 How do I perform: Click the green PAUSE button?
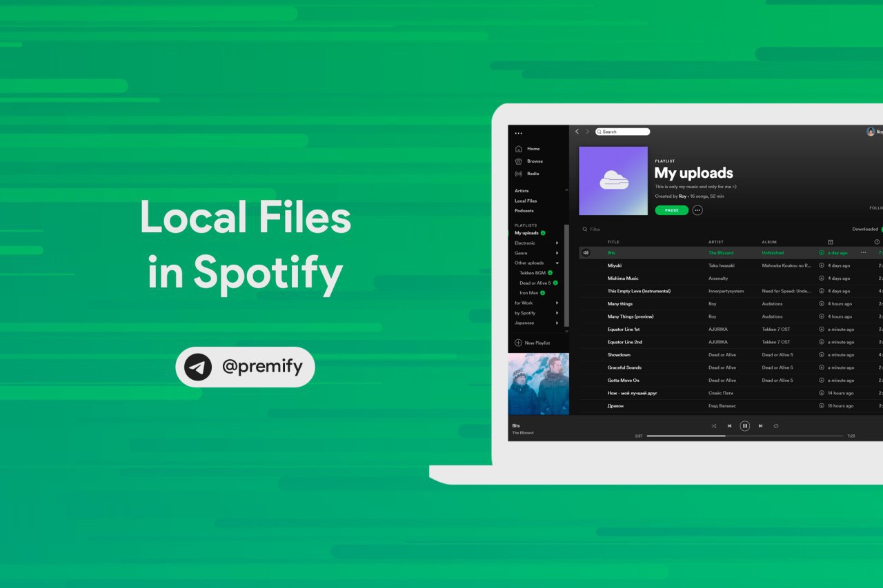[672, 210]
